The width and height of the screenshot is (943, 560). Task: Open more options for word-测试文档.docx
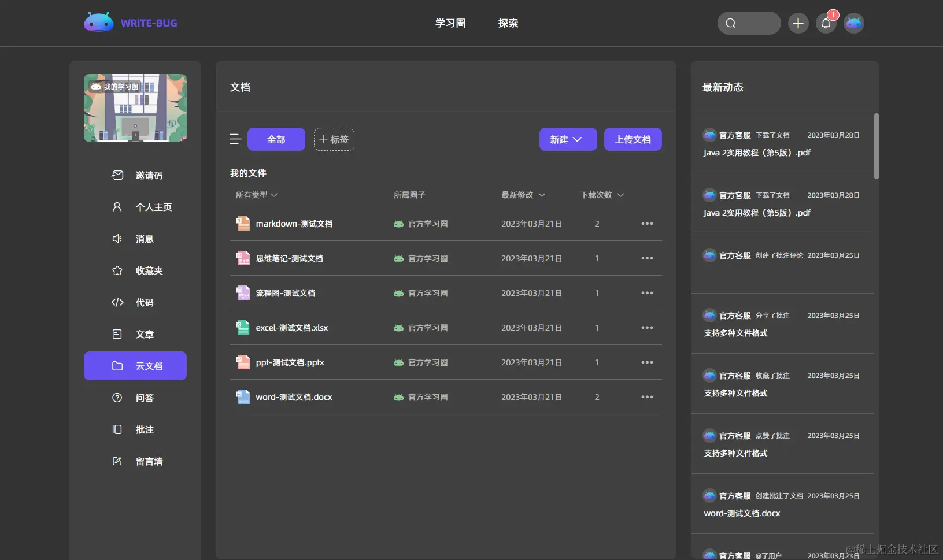point(647,397)
